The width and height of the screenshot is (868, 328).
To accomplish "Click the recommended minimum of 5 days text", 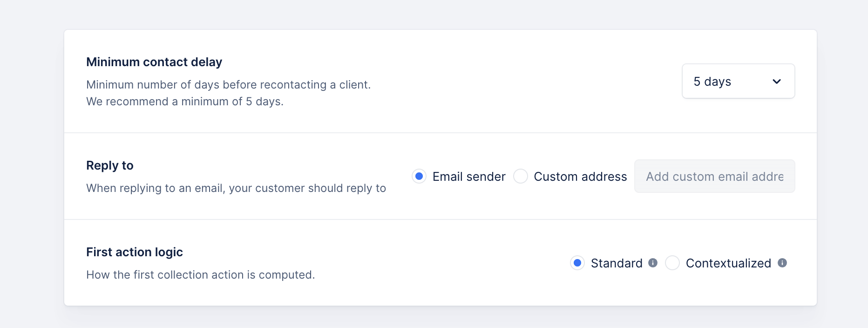I will pos(185,102).
